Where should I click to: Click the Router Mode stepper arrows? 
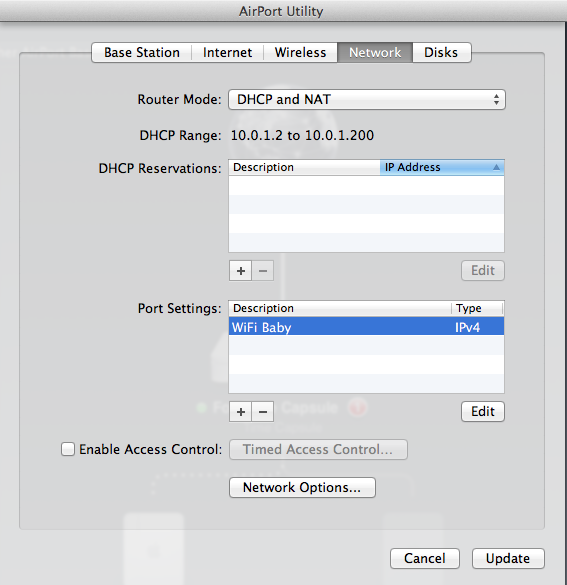496,100
